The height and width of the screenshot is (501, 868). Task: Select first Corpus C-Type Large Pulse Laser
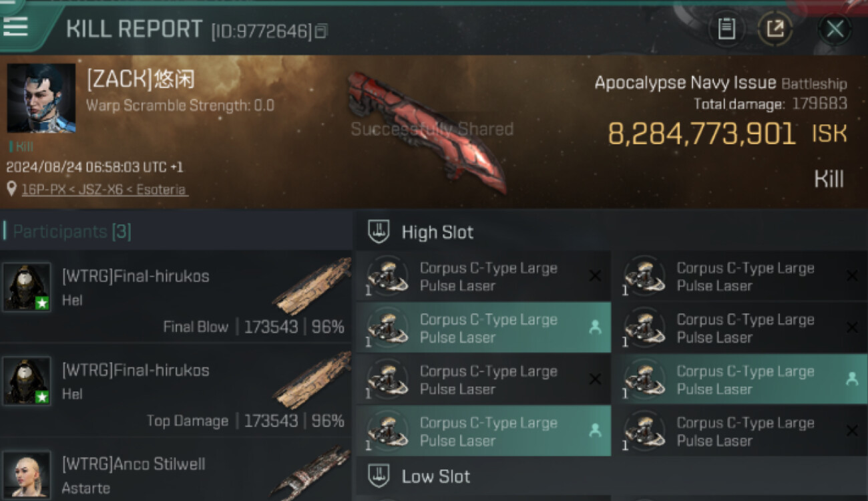tap(483, 276)
